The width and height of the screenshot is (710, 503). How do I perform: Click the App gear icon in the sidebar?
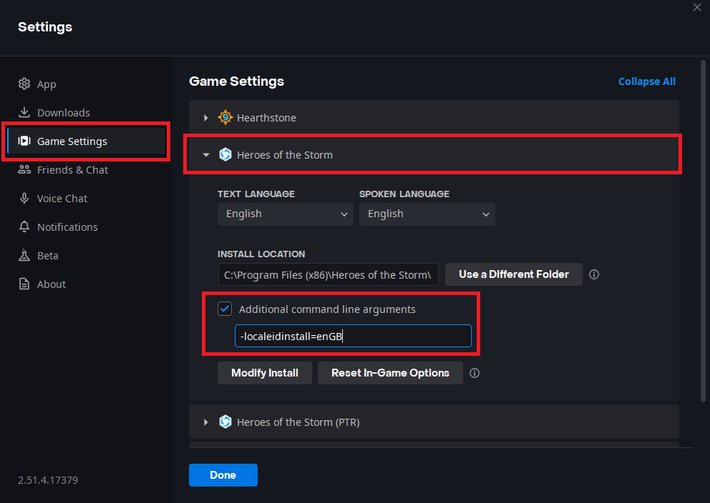tap(24, 84)
